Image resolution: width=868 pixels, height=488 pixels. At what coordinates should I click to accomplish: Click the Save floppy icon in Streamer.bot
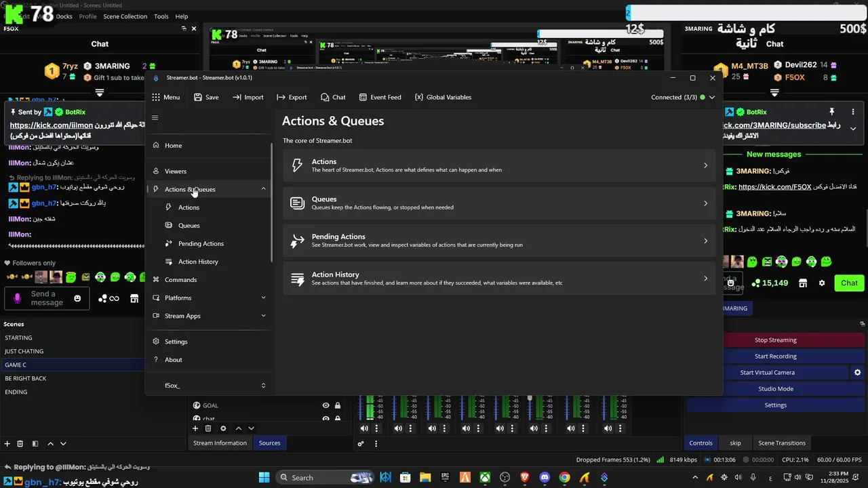[x=198, y=97]
